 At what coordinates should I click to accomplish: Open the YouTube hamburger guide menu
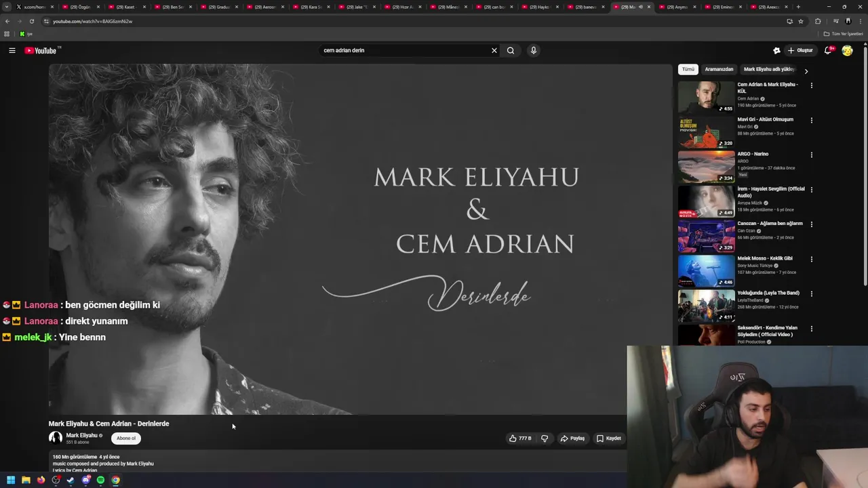(12, 50)
